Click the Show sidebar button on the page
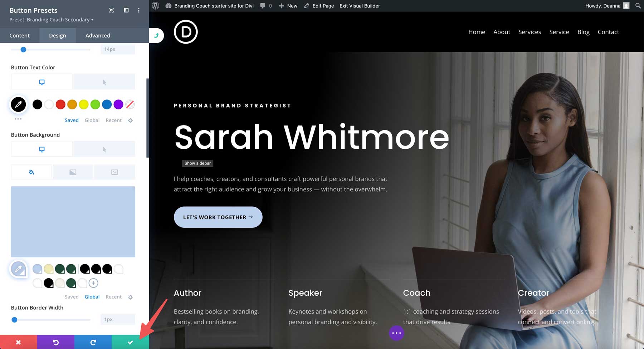The width and height of the screenshot is (644, 349). point(197,163)
